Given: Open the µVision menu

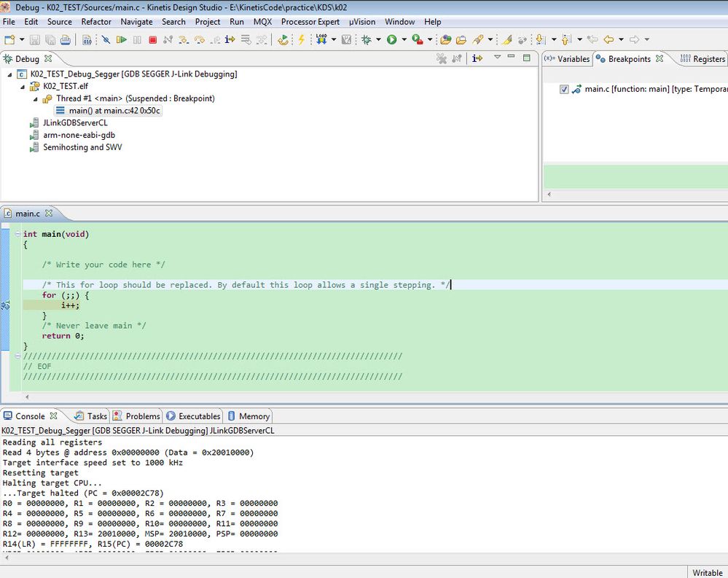Looking at the screenshot, I should [x=362, y=22].
